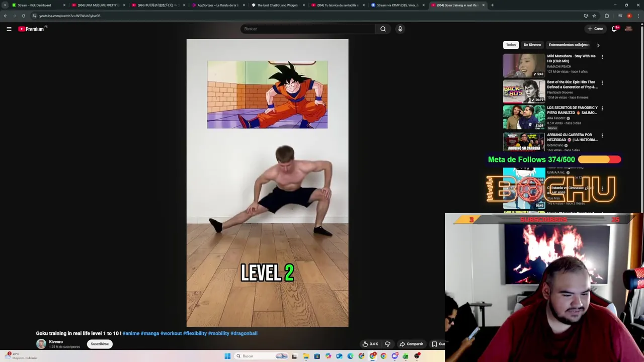
Task: Open Copilot from taskbar
Action: point(328,356)
